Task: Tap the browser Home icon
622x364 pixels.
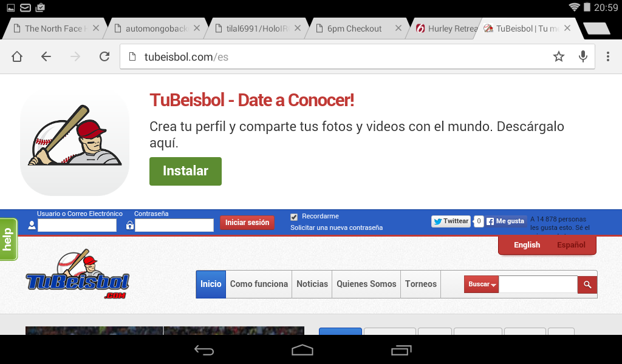Action: click(x=17, y=56)
